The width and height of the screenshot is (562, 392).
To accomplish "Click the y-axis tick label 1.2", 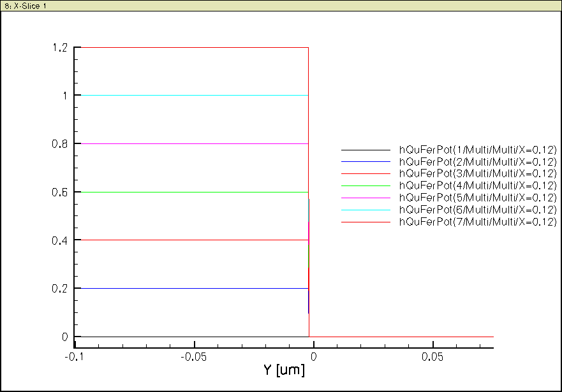I will click(60, 48).
